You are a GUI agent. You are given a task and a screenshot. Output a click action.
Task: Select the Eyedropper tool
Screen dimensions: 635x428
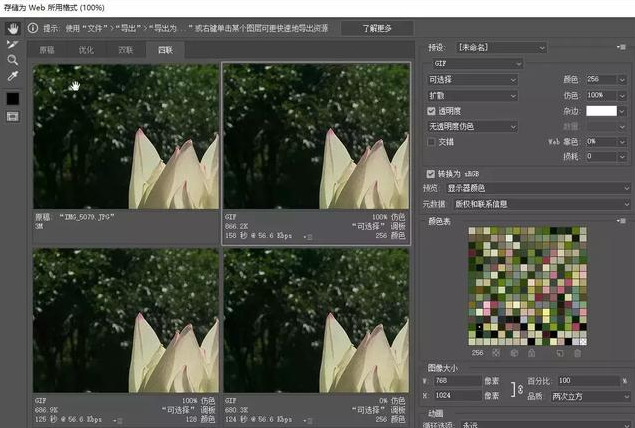point(13,76)
